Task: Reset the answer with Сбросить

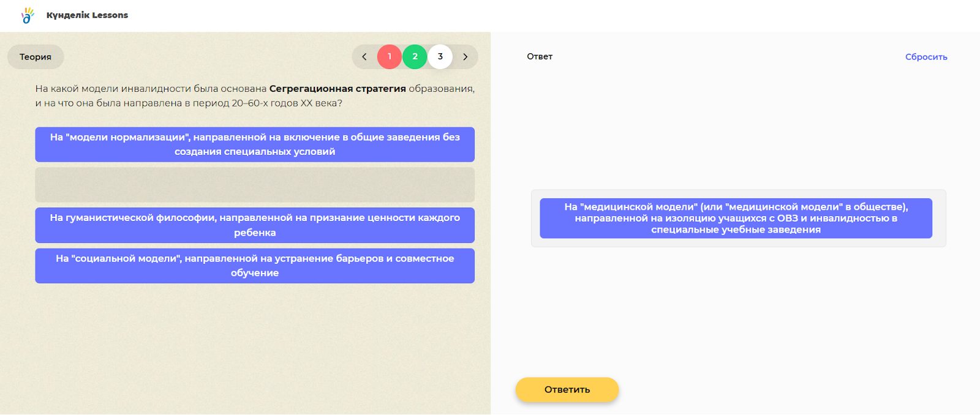Action: click(x=925, y=57)
